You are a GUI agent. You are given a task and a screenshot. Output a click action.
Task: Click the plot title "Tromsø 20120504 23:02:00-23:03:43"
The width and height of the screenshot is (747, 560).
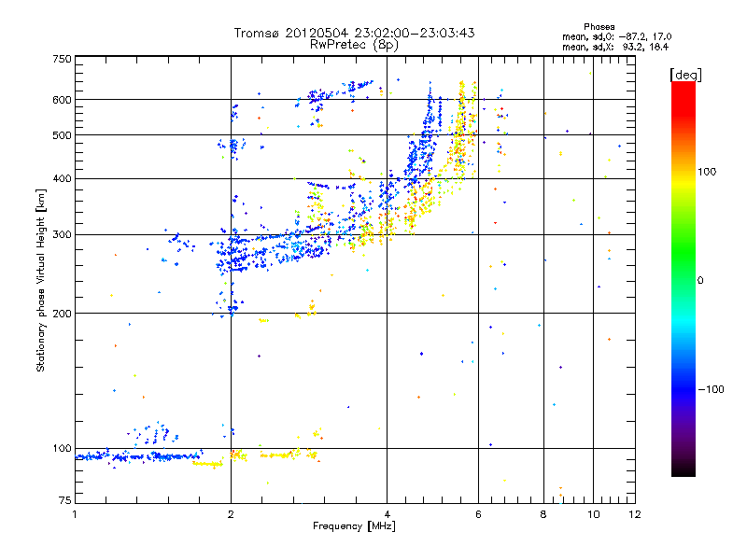[x=354, y=33]
